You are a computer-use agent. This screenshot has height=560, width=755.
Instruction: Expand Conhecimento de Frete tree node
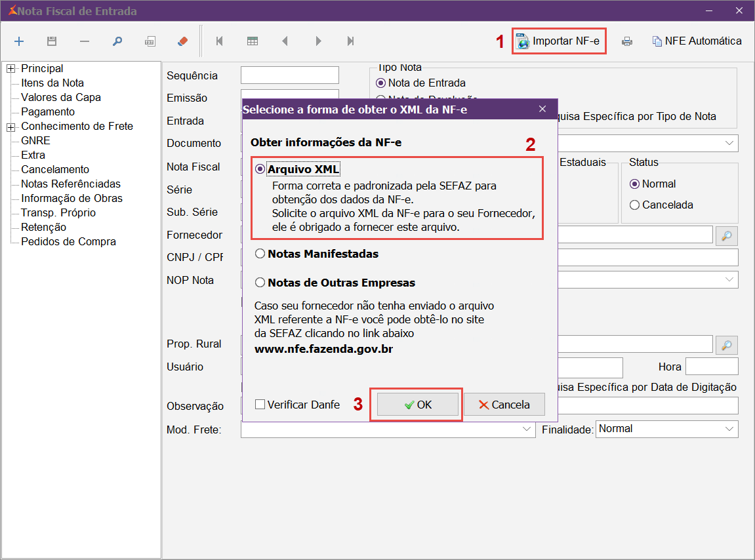coord(10,127)
